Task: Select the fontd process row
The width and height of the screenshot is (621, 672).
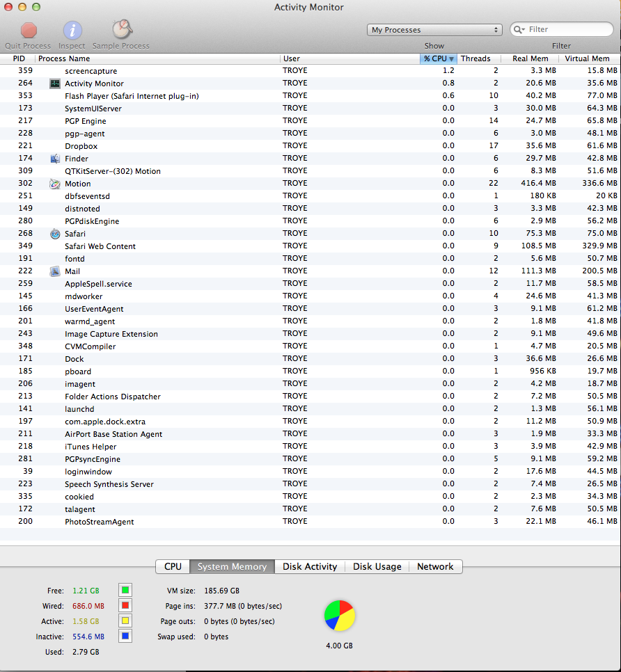Action: (310, 259)
